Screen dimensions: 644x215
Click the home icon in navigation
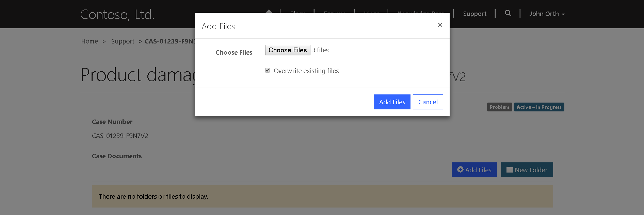coord(269,11)
